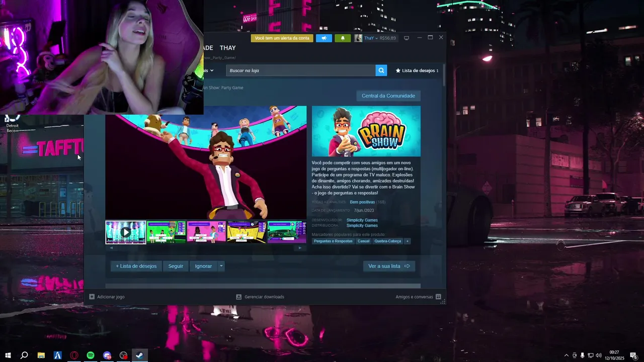Viewport: 644px width, 362px height.
Task: Select the Quebra-Cabeça tag
Action: (387, 241)
